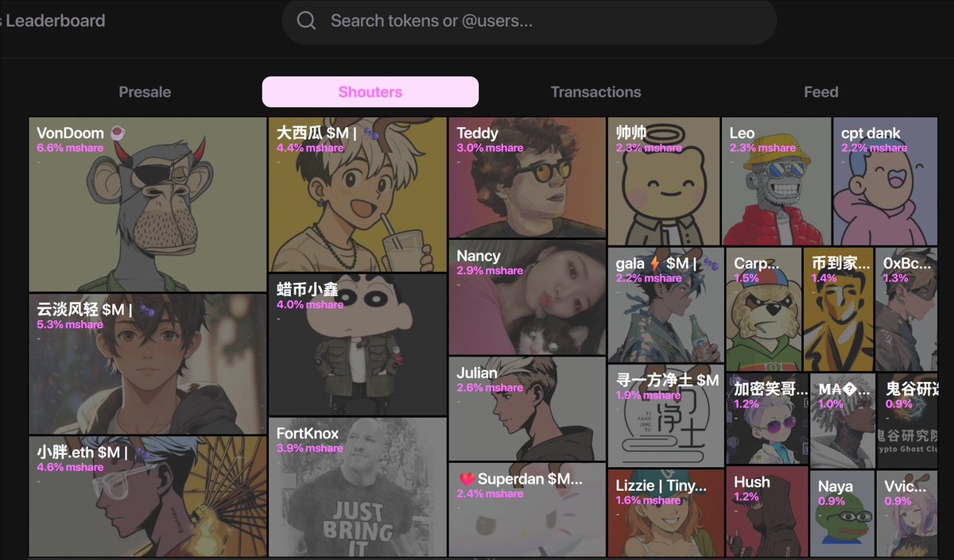Focus the Search tokens or @users field
Image resolution: width=954 pixels, height=560 pixels.
[x=529, y=21]
